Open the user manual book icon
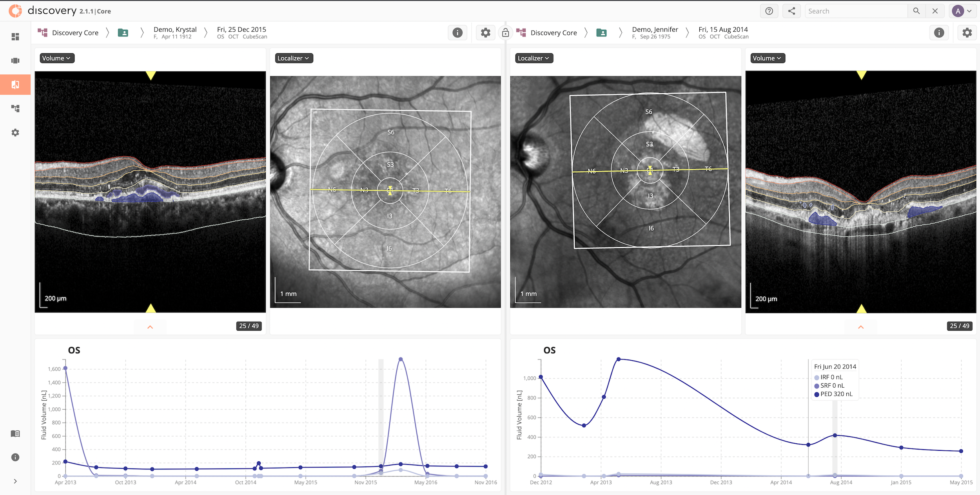The height and width of the screenshot is (495, 980). (15, 434)
